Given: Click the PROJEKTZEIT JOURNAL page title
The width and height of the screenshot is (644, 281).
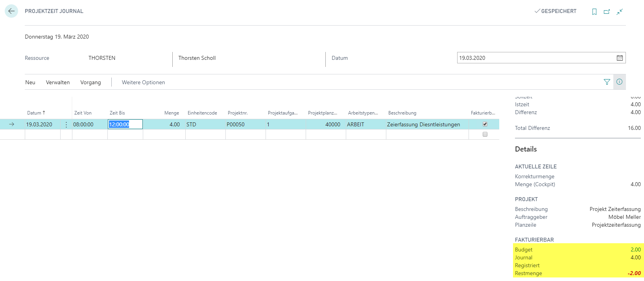Looking at the screenshot, I should 54,11.
